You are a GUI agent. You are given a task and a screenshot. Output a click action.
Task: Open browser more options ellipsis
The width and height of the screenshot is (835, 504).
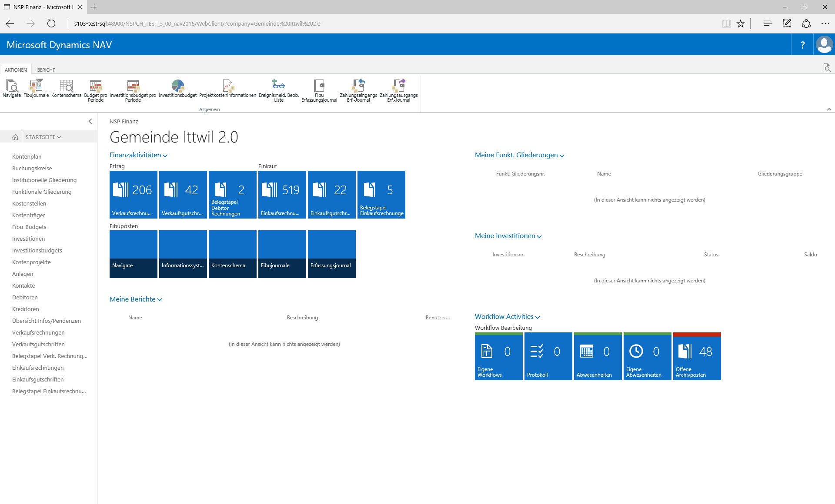click(825, 23)
